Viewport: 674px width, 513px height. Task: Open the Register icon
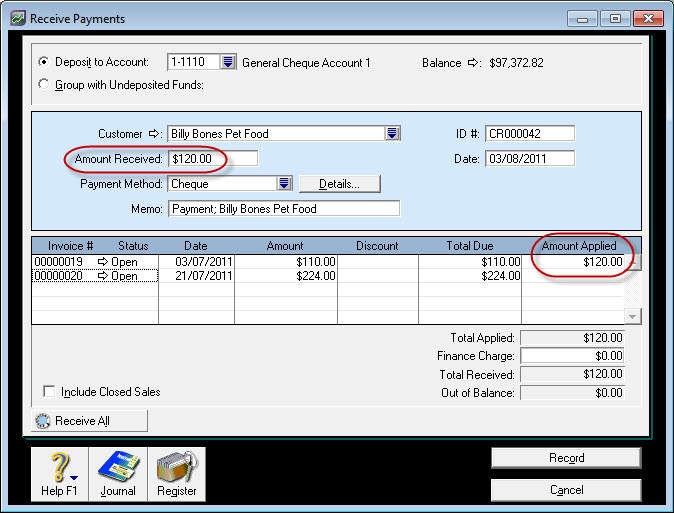[x=176, y=472]
